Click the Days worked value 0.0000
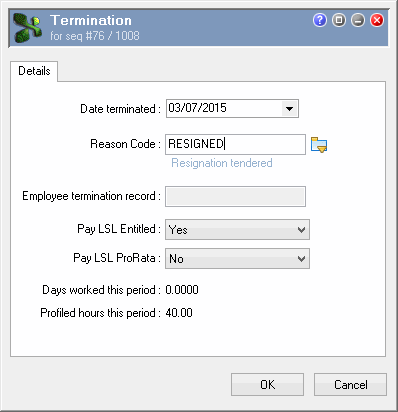 (x=182, y=290)
